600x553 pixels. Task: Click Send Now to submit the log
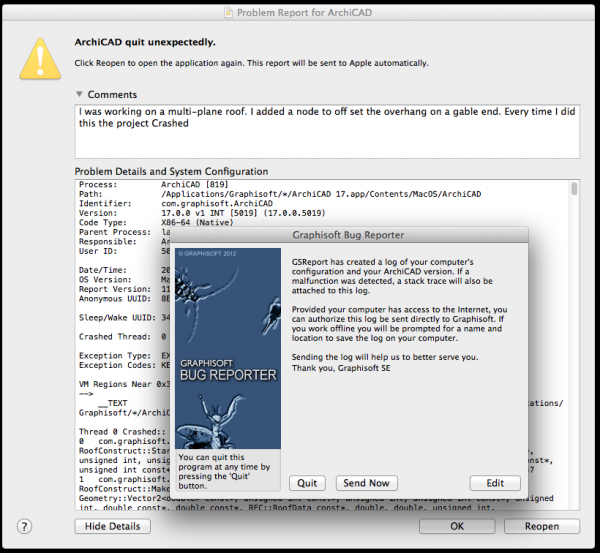(x=366, y=483)
